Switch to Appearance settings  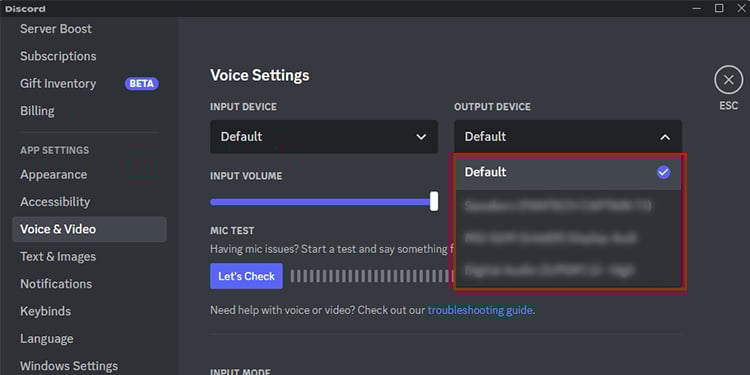tap(54, 175)
